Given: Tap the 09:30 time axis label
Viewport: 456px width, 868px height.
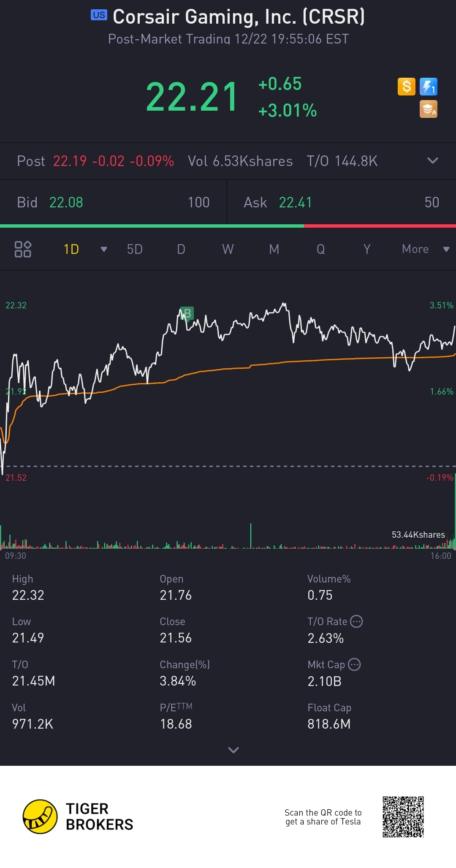Looking at the screenshot, I should pyautogui.click(x=16, y=556).
